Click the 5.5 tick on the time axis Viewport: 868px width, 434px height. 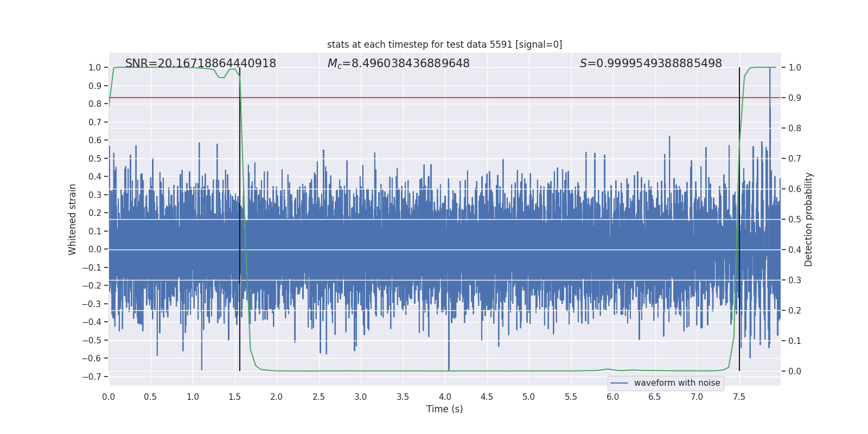coord(571,397)
